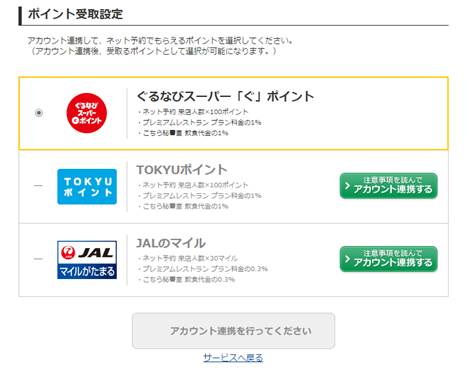This screenshot has height=381, width=473.
Task: Select the yellow-bordered Gurunavi point row
Action: coord(233,113)
